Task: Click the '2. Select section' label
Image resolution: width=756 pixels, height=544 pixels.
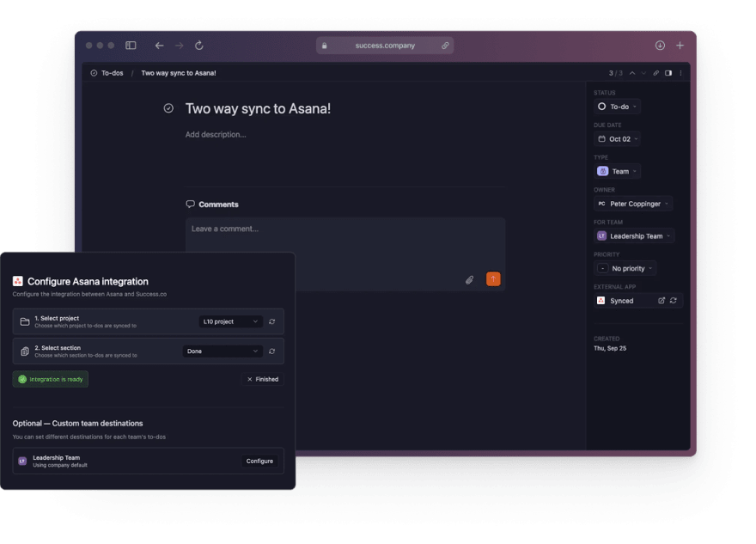Action: pyautogui.click(x=58, y=348)
